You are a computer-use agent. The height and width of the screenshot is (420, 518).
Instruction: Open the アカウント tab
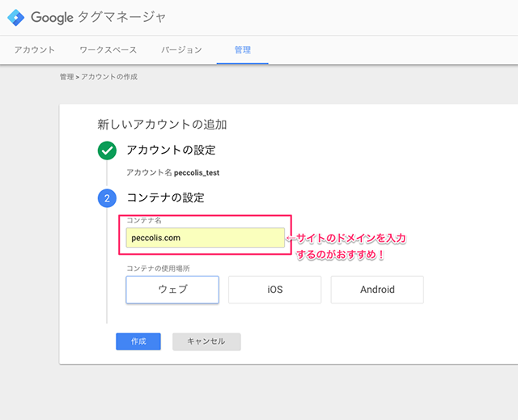[34, 50]
